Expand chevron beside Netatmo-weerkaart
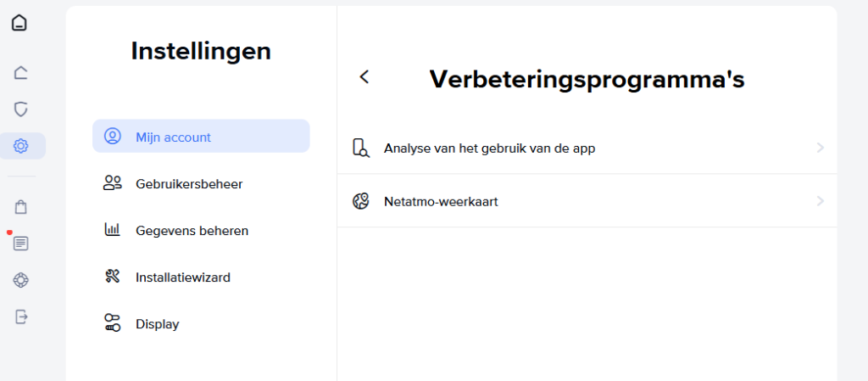The height and width of the screenshot is (381, 868). pyautogui.click(x=820, y=201)
